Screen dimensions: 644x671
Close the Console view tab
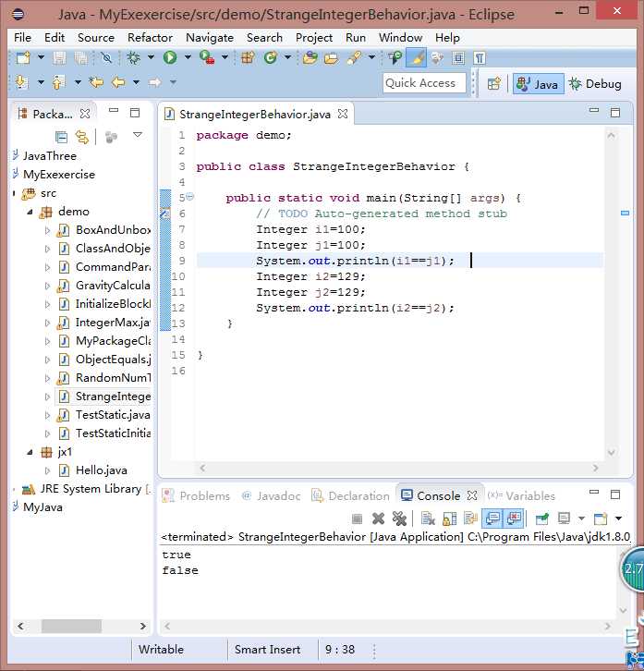pos(472,495)
